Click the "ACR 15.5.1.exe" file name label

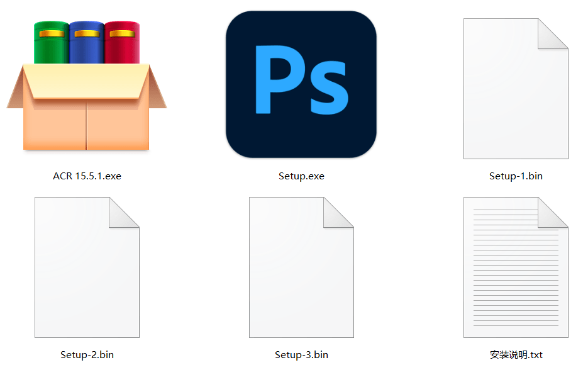[x=87, y=176]
